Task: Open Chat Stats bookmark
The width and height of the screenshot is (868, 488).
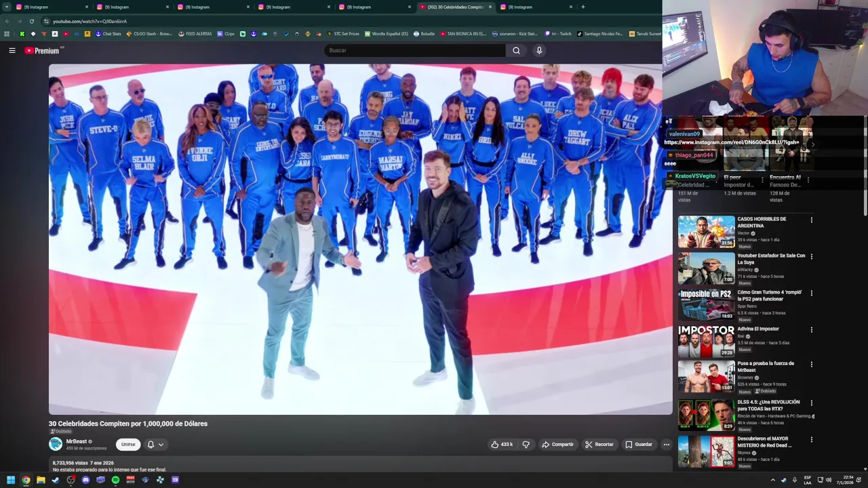Action: coord(108,34)
